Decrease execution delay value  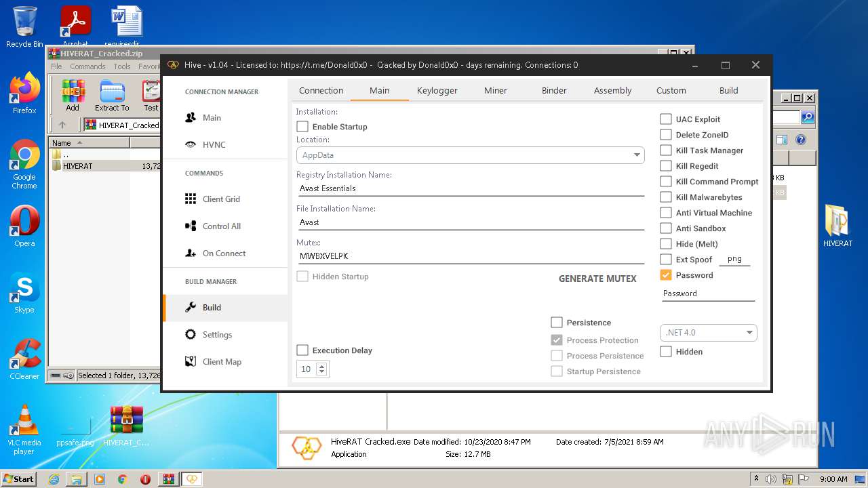click(321, 373)
